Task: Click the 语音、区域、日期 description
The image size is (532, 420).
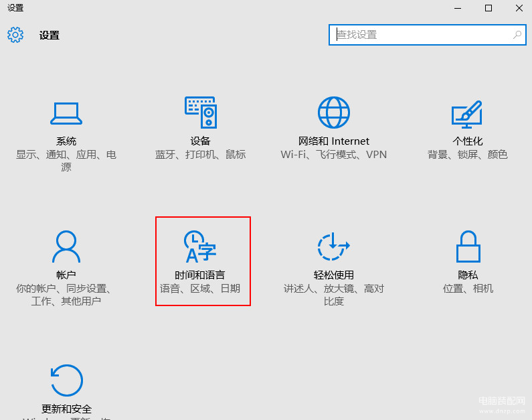Action: 200,289
